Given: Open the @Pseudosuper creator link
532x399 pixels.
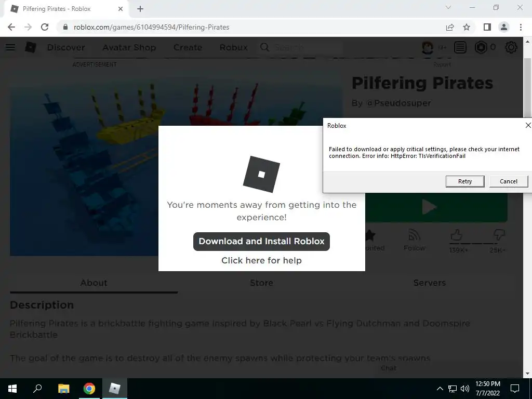Looking at the screenshot, I should tap(398, 103).
